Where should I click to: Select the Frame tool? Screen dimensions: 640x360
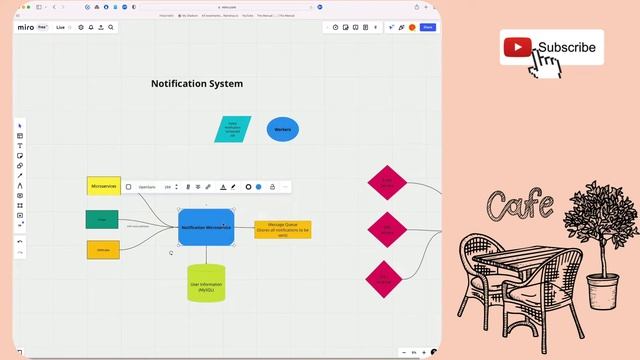pos(20,205)
